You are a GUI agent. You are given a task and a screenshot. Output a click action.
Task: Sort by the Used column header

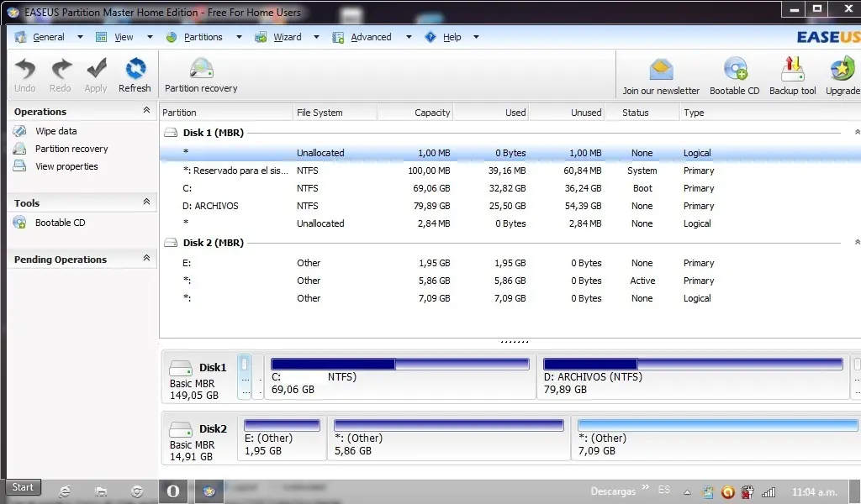(491, 113)
